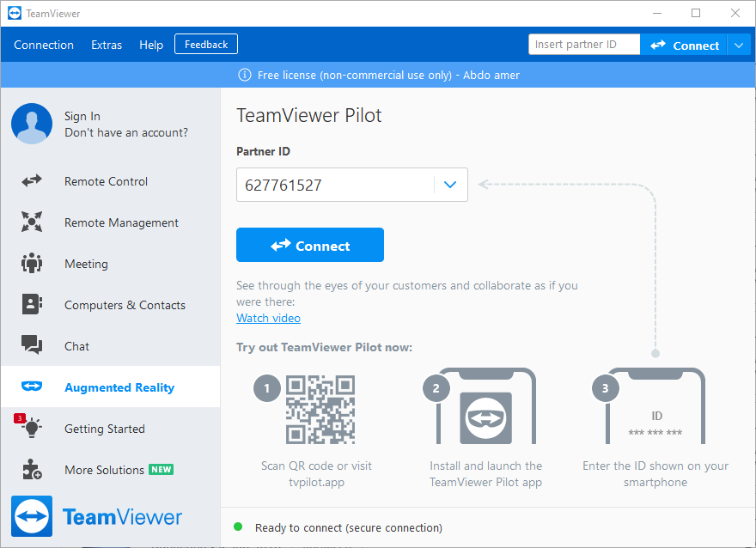Click the QR code image
756x548 pixels.
[320, 409]
